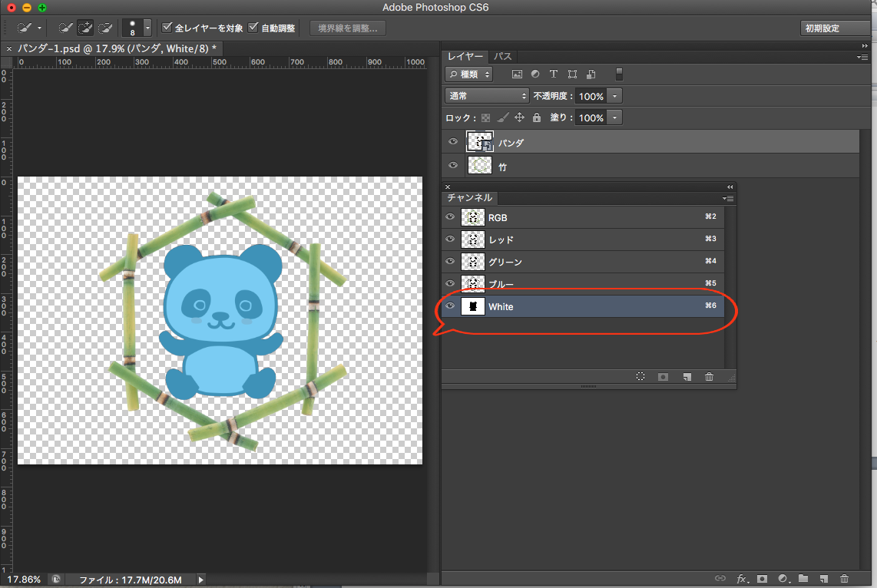Uncheck the 自動調整 checkbox
The width and height of the screenshot is (877, 588).
tap(253, 28)
